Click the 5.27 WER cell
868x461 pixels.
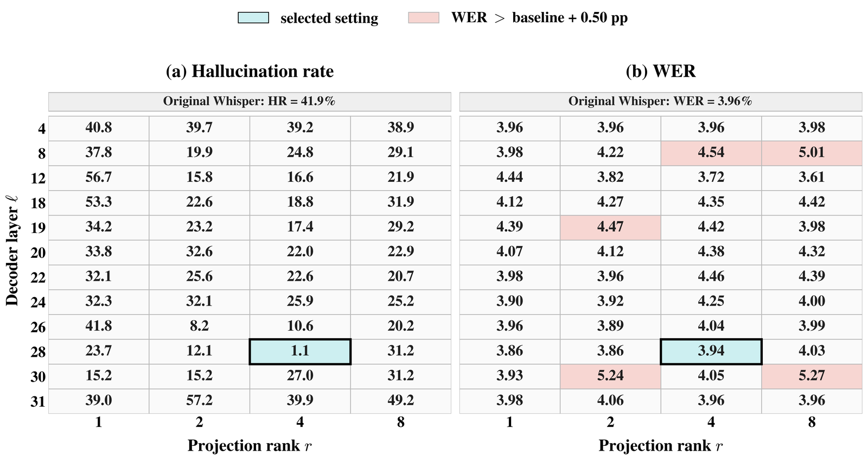812,376
